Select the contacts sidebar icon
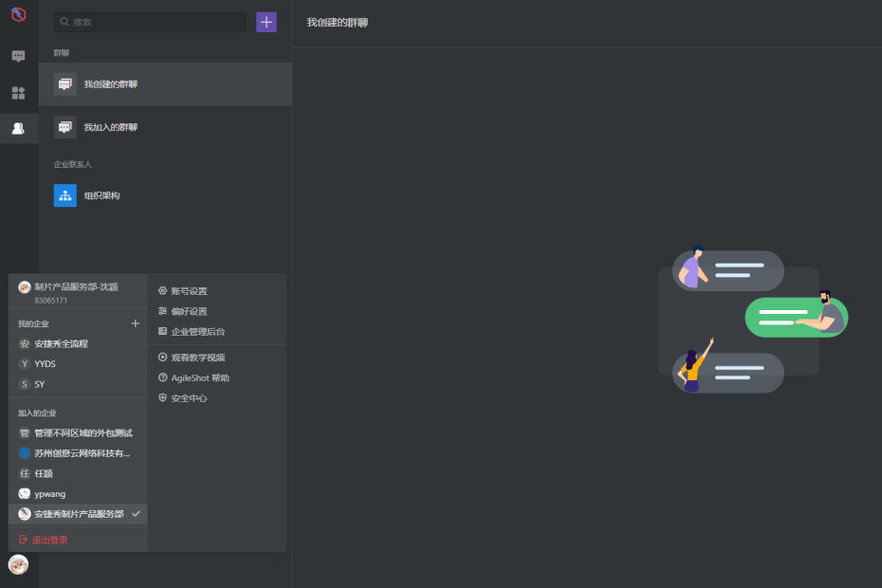This screenshot has height=588, width=882. click(x=18, y=128)
